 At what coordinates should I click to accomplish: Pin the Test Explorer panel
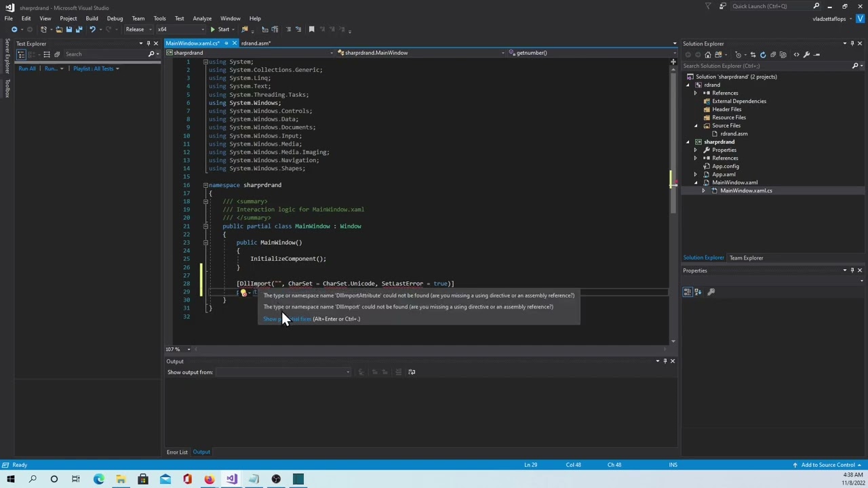pyautogui.click(x=149, y=43)
